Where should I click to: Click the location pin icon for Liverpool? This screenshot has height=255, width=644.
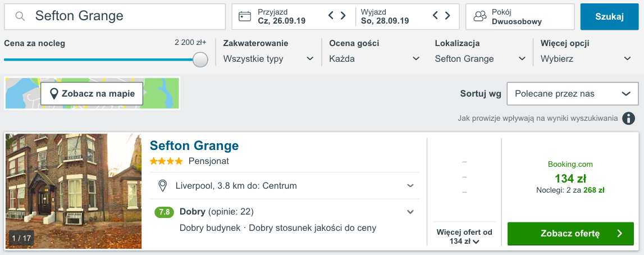[163, 185]
